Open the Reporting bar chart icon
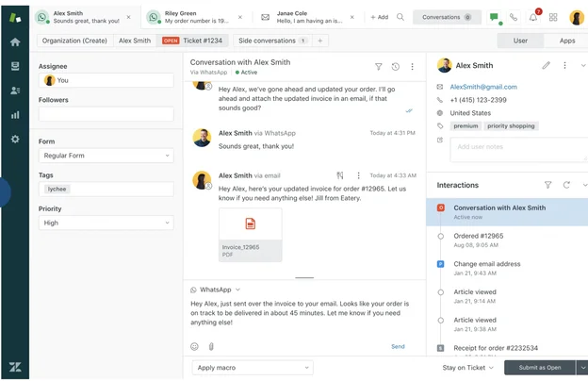Image resolution: width=588 pixels, height=381 pixels. pyautogui.click(x=15, y=115)
